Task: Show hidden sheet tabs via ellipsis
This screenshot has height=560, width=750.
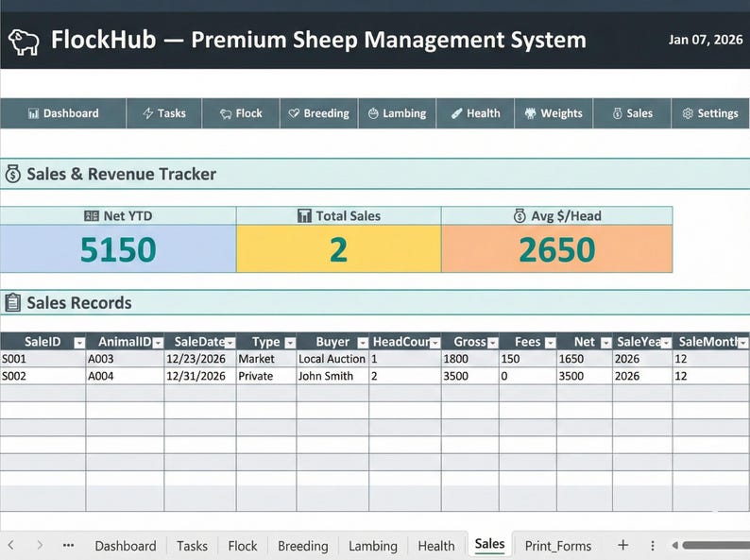Action: pyautogui.click(x=68, y=545)
